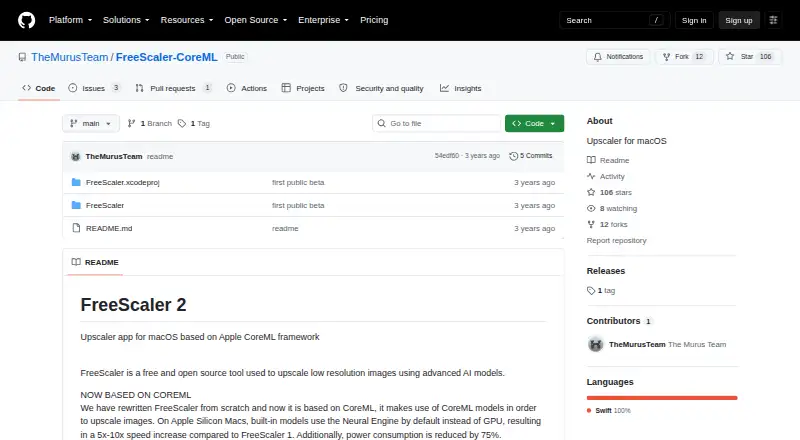The height and width of the screenshot is (440, 800).
Task: Open the README.md file
Action: tap(109, 228)
